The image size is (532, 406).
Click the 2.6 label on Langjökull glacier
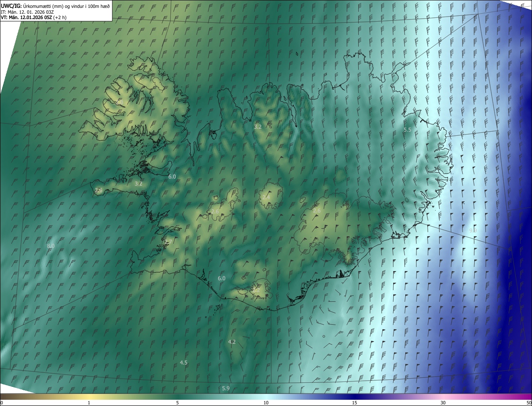(215, 212)
